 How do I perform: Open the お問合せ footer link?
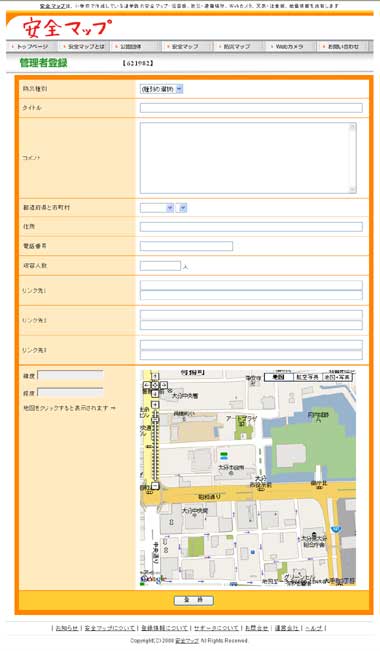tap(256, 628)
